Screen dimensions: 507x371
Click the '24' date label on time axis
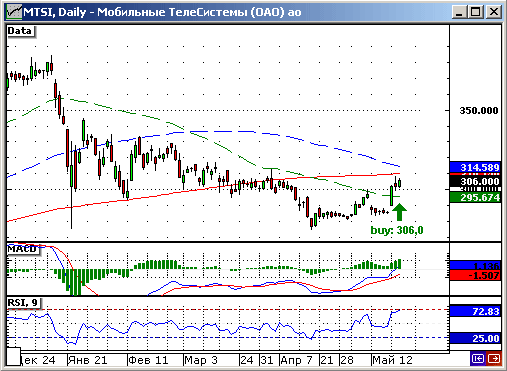247,360
